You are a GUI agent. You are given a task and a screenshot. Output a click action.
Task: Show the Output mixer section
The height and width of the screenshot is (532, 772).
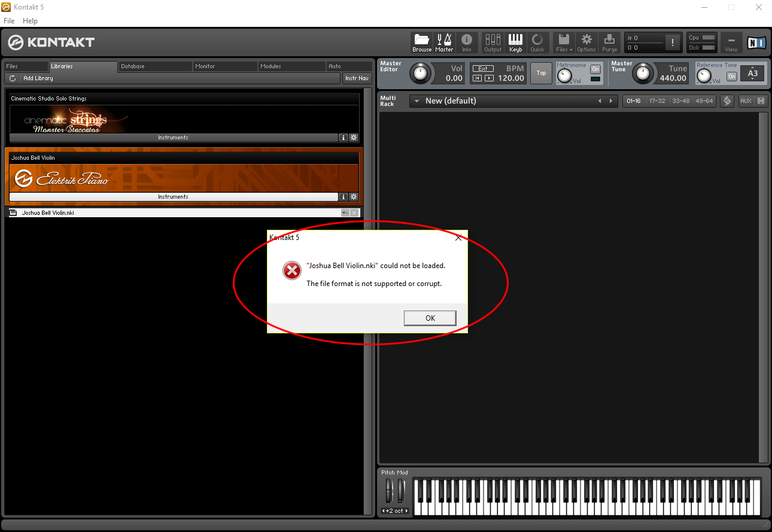click(x=493, y=42)
